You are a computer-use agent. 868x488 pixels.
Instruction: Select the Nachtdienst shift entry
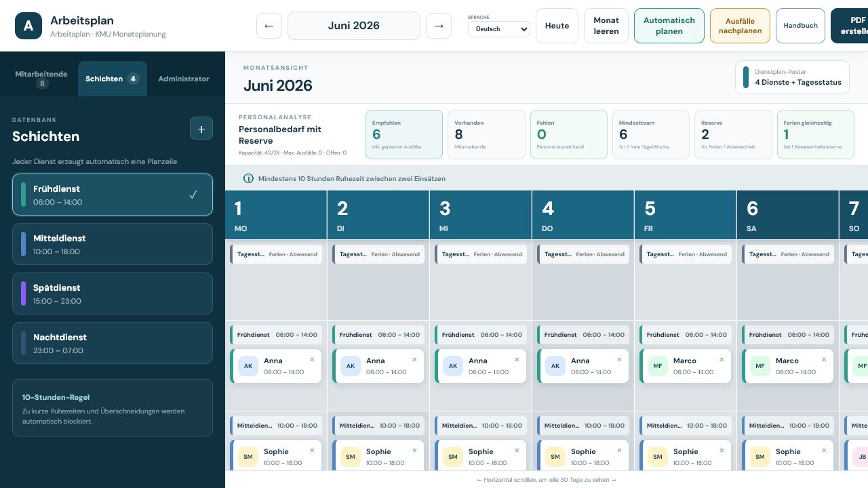pos(113,344)
